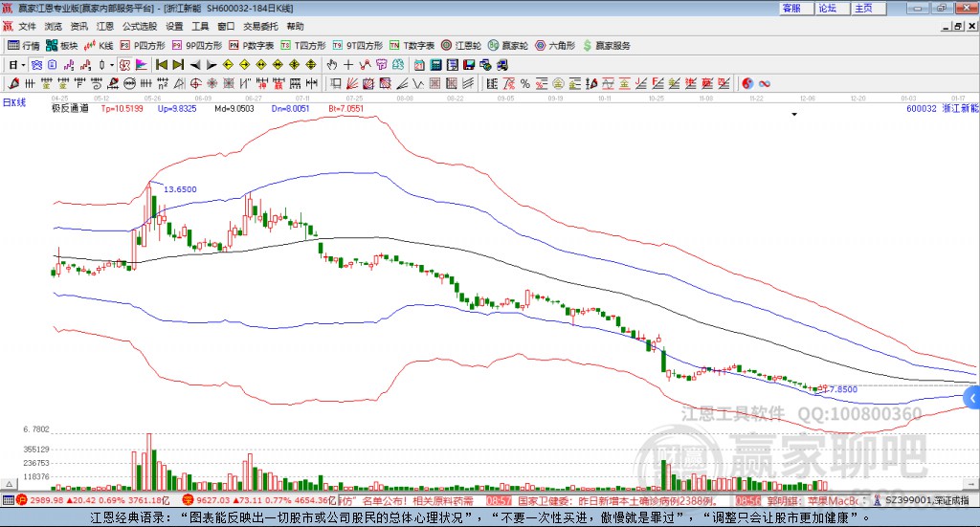
Task: Open the 工具 menu
Action: coord(200,26)
